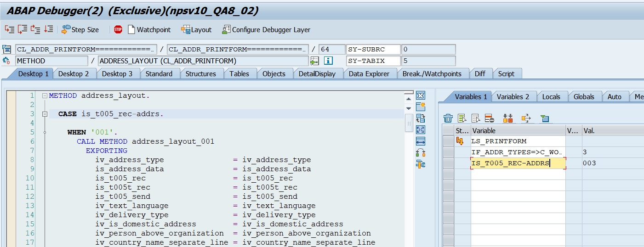Open the Data Explorer tab
Screen dimensions: 644x247
point(369,73)
